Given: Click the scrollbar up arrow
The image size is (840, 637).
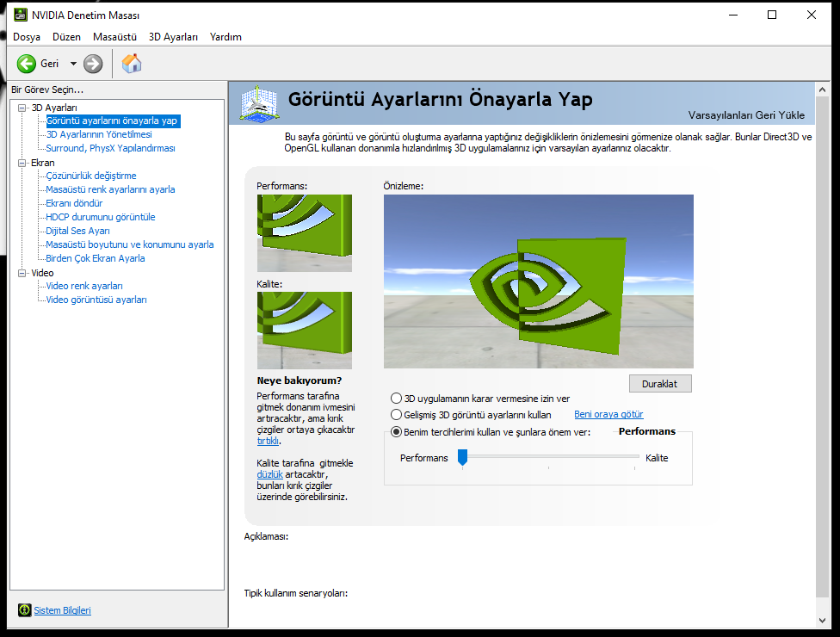Looking at the screenshot, I should 822,90.
